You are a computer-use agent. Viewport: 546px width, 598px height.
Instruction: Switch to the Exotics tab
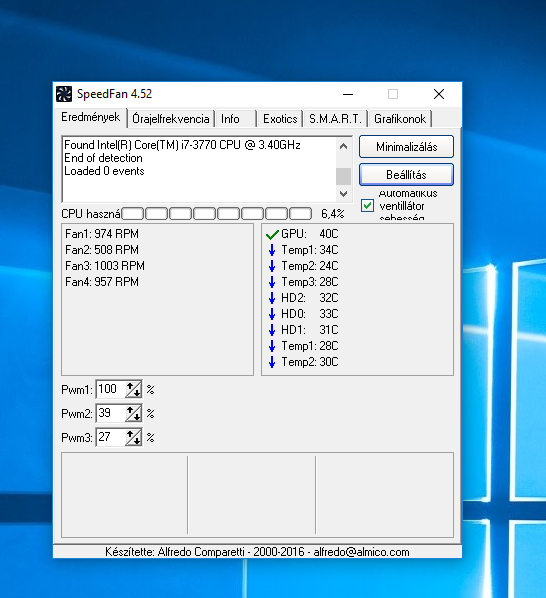click(x=280, y=119)
